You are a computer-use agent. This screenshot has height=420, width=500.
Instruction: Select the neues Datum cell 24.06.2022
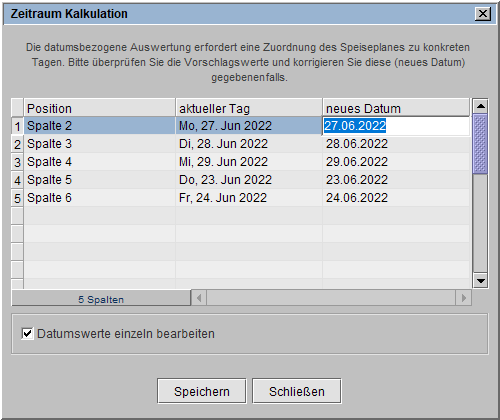[x=396, y=198]
